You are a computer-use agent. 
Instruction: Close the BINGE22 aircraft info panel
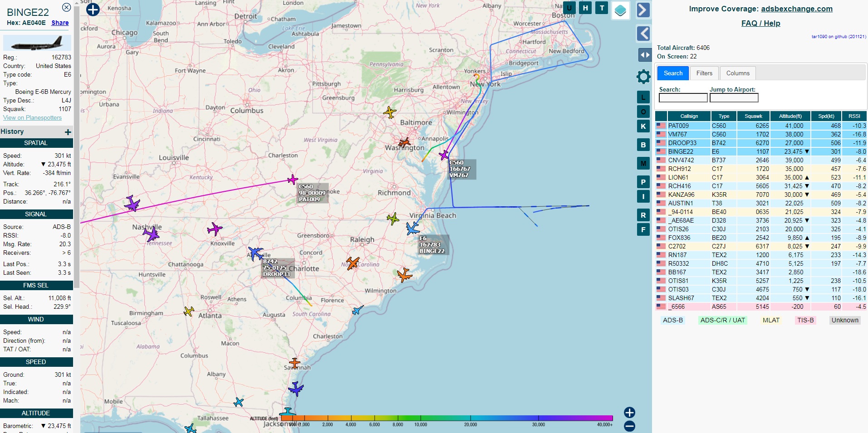(x=66, y=7)
